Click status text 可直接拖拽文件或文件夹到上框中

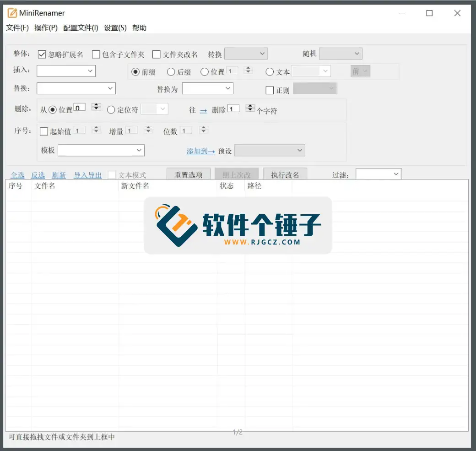coord(62,437)
